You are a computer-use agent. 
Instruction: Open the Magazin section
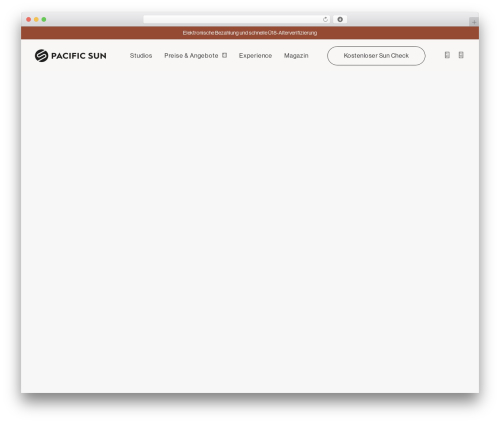coord(296,56)
